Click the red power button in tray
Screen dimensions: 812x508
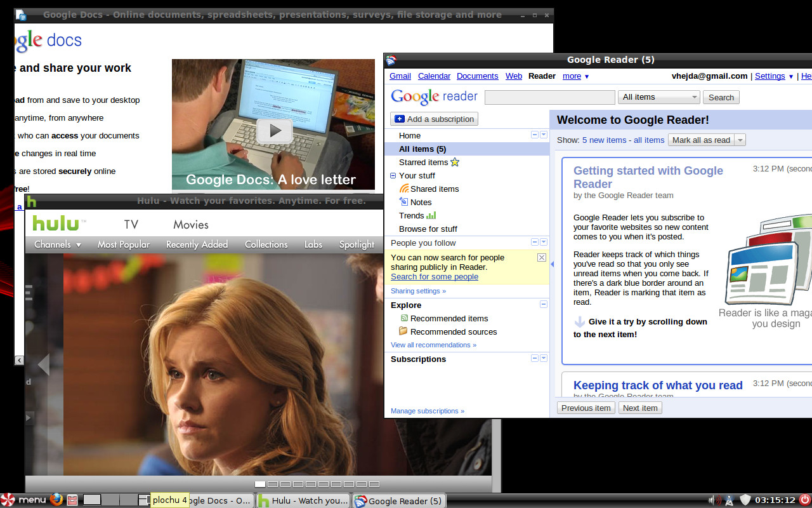(x=805, y=500)
